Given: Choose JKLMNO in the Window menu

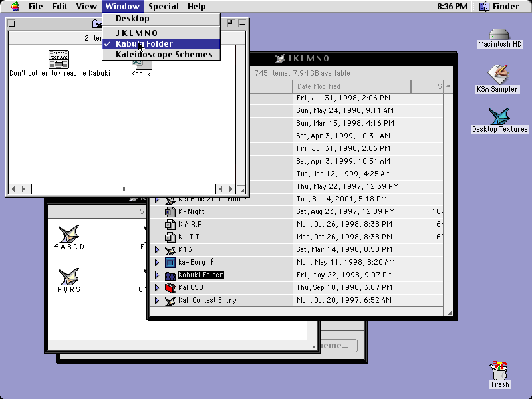Looking at the screenshot, I should (x=162, y=33).
